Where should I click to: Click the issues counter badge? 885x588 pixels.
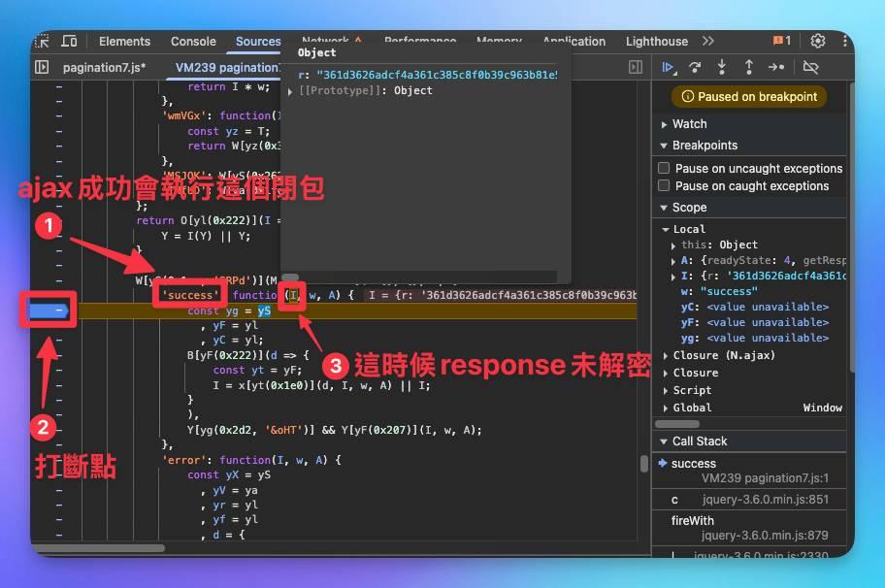pyautogui.click(x=782, y=41)
